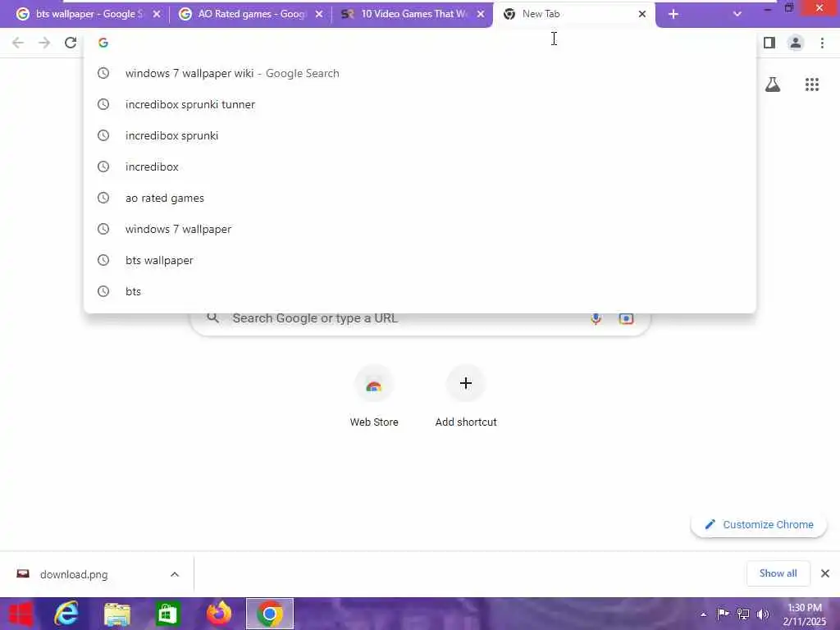This screenshot has height=630, width=840.
Task: Select the bts wallpaper suggestion
Action: (420, 260)
